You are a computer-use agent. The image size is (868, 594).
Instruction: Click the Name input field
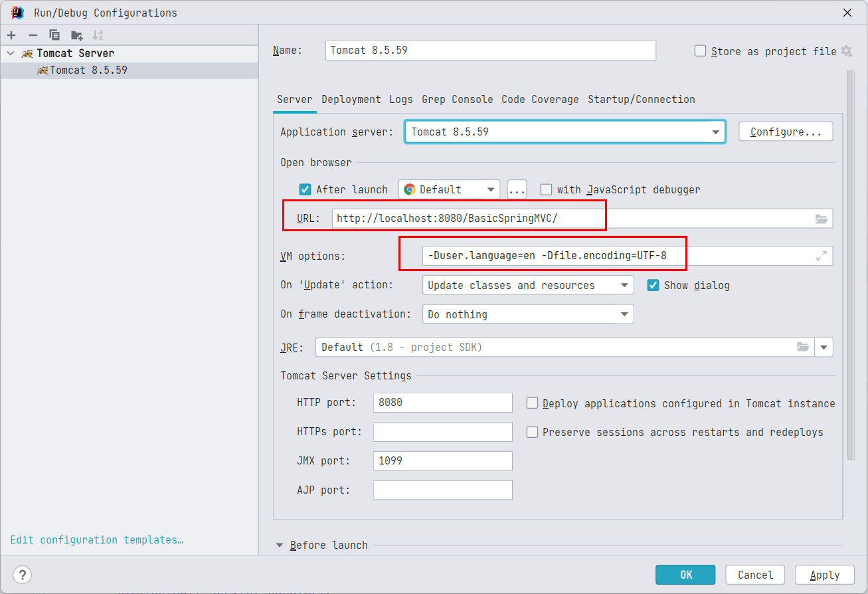(x=491, y=50)
